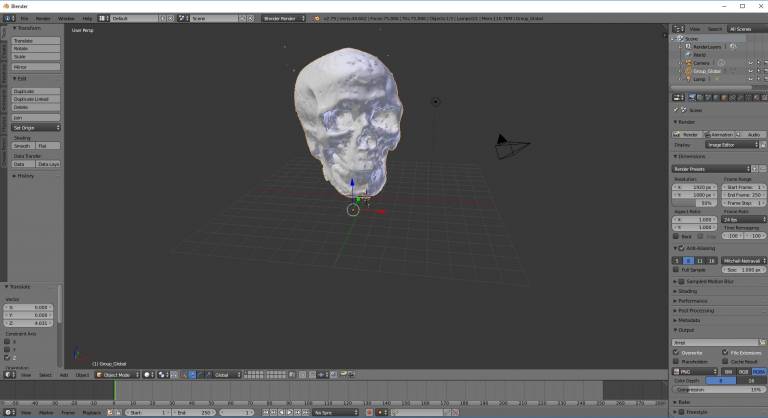Open the File menu
768x418 pixels.
pos(24,18)
